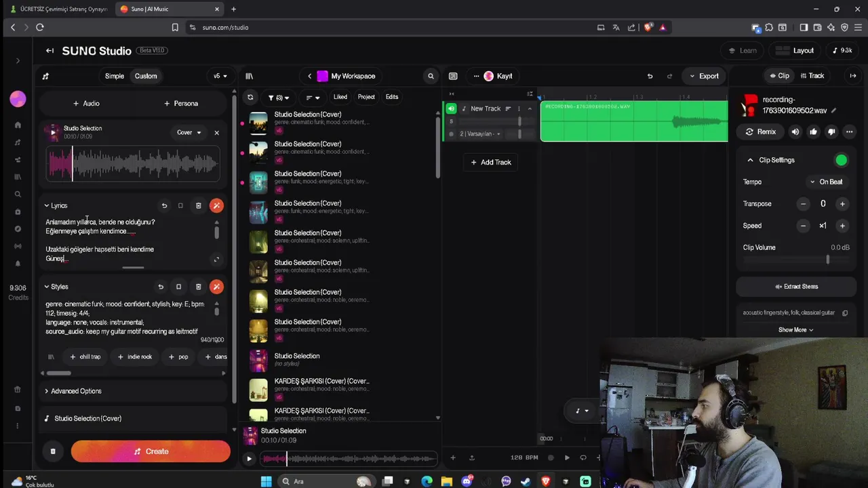This screenshot has height=488, width=868.
Task: Collapse the Lyrics section
Action: [56, 205]
